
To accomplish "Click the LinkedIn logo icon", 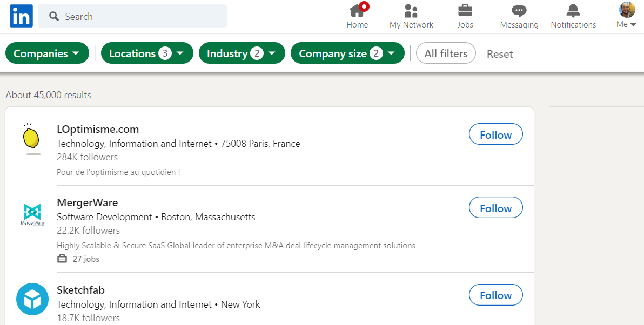I will point(21,16).
